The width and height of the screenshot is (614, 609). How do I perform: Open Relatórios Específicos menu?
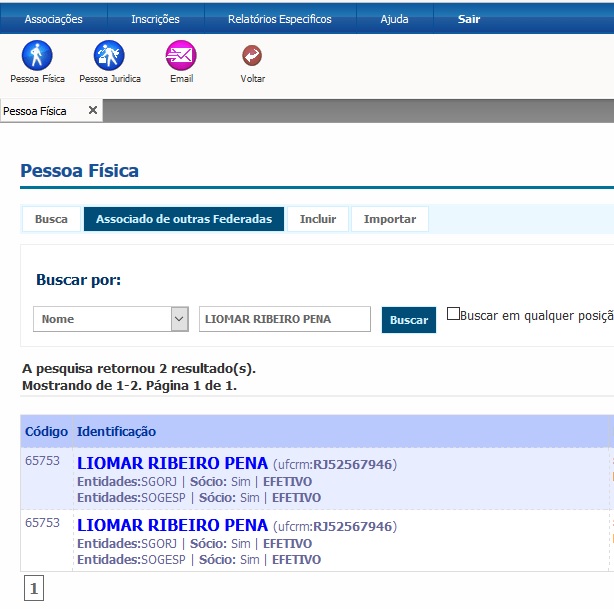pyautogui.click(x=280, y=19)
